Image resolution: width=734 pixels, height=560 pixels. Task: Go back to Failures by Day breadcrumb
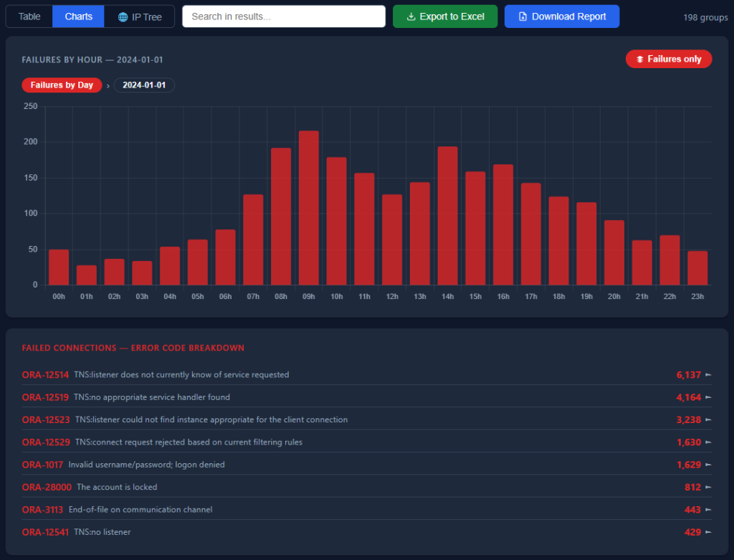62,85
